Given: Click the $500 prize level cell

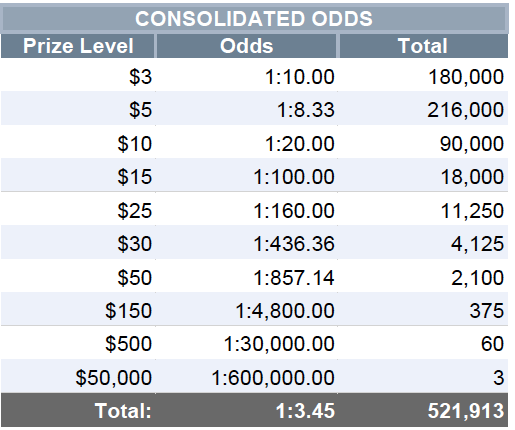Looking at the screenshot, I should click(78, 343).
